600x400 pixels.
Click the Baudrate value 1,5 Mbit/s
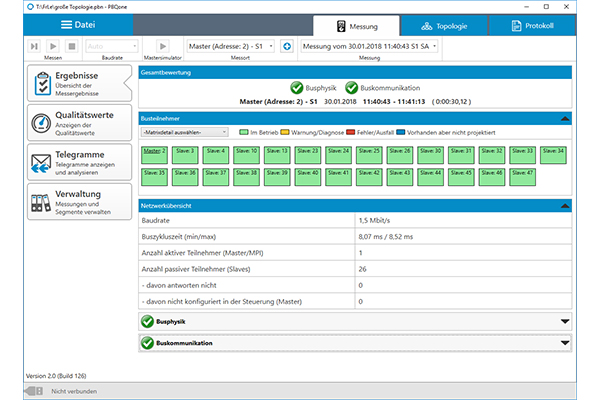(x=374, y=220)
